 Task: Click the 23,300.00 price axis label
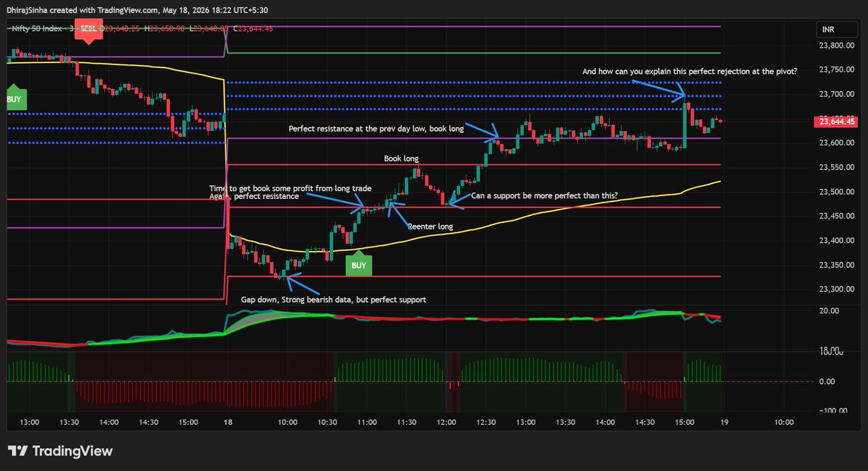coord(835,289)
